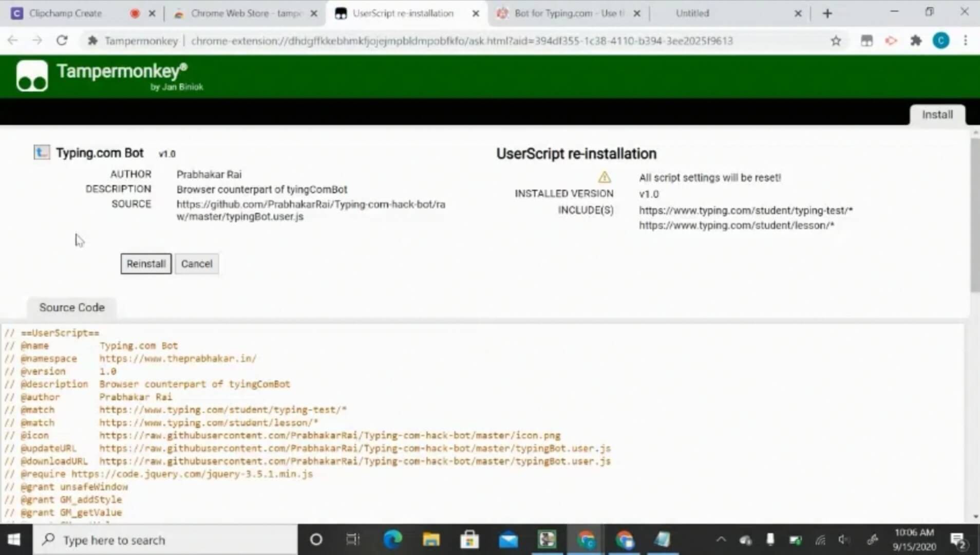Show hidden system tray icons
The image size is (980, 555).
click(721, 540)
